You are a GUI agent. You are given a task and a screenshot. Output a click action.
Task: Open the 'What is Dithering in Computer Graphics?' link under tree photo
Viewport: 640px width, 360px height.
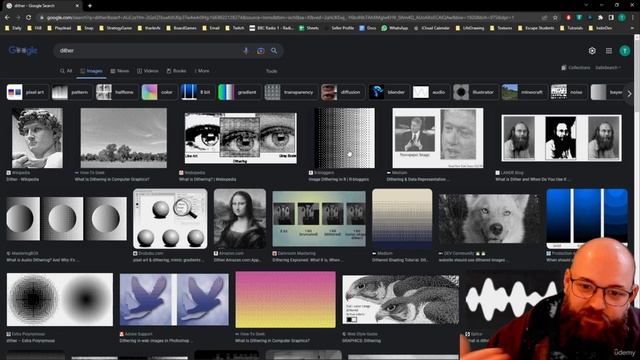point(112,179)
